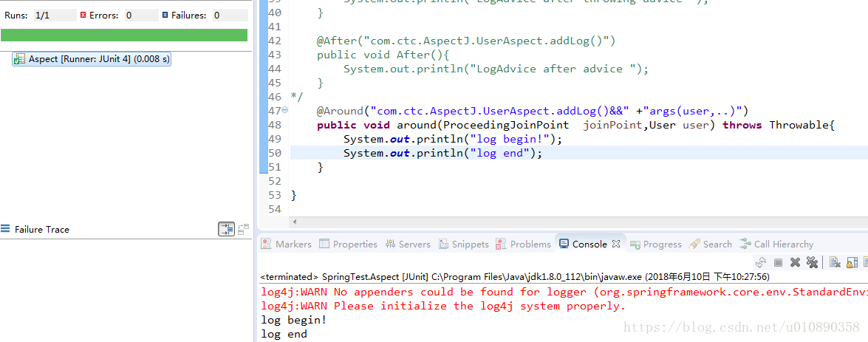Image resolution: width=868 pixels, height=342 pixels.
Task: Click the green JUnit progress bar
Action: pyautogui.click(x=124, y=35)
